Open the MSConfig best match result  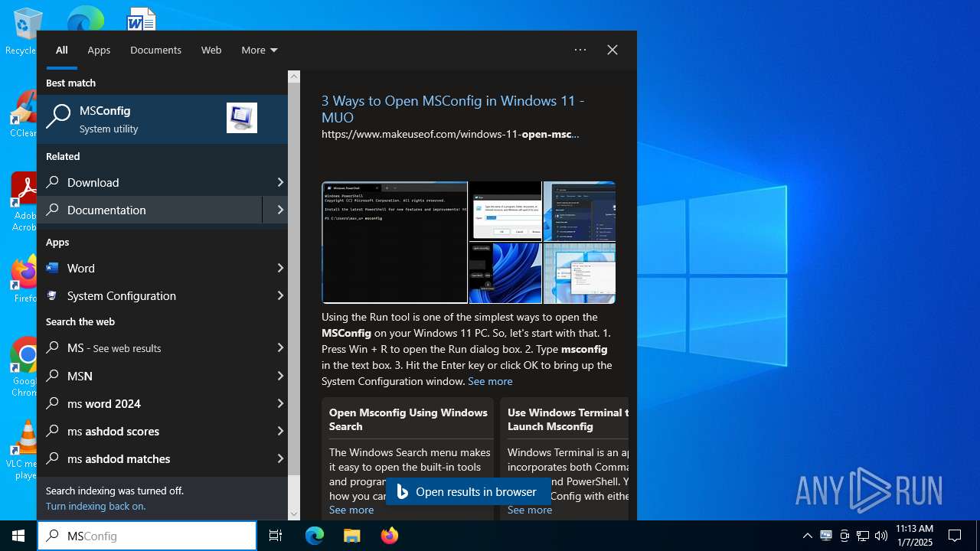162,119
